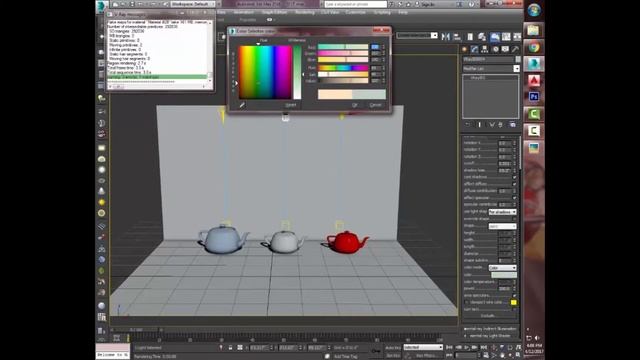The width and height of the screenshot is (640, 360).
Task: Open Google Chrome from the taskbar
Action: pyautogui.click(x=534, y=47)
